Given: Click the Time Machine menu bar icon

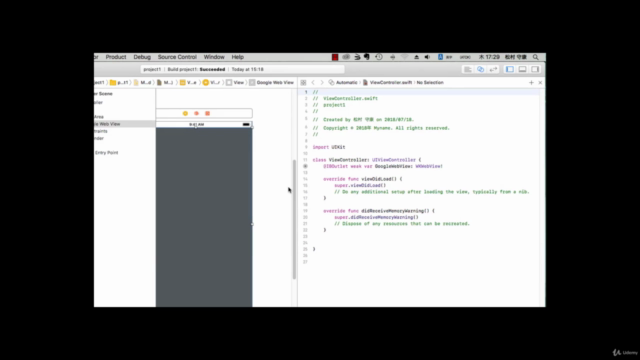Looking at the screenshot, I should [x=379, y=57].
